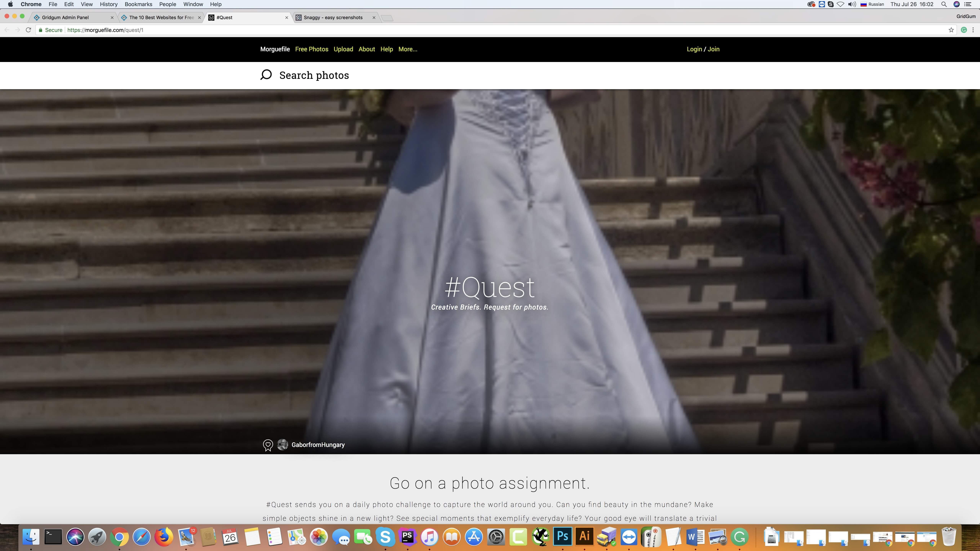The image size is (980, 551).
Task: Open Mail with 12 badge in Dock
Action: 186,537
